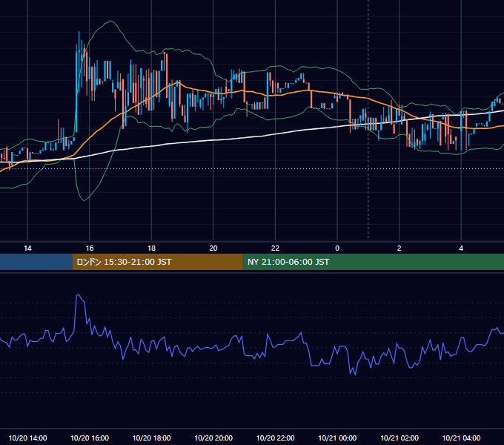Screen dimensions: 504x445
Task: Select the NY 21:00-06:00 JST session bar
Action: click(x=373, y=262)
